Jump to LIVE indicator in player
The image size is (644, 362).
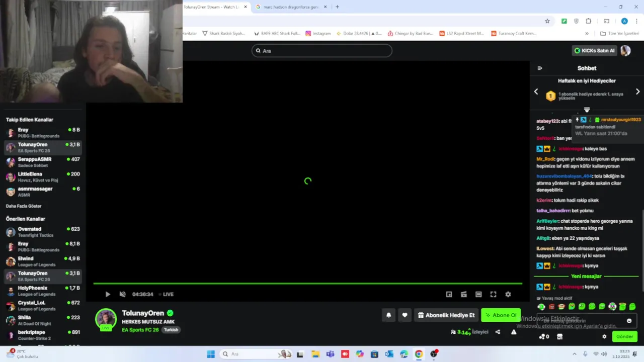pos(167,294)
